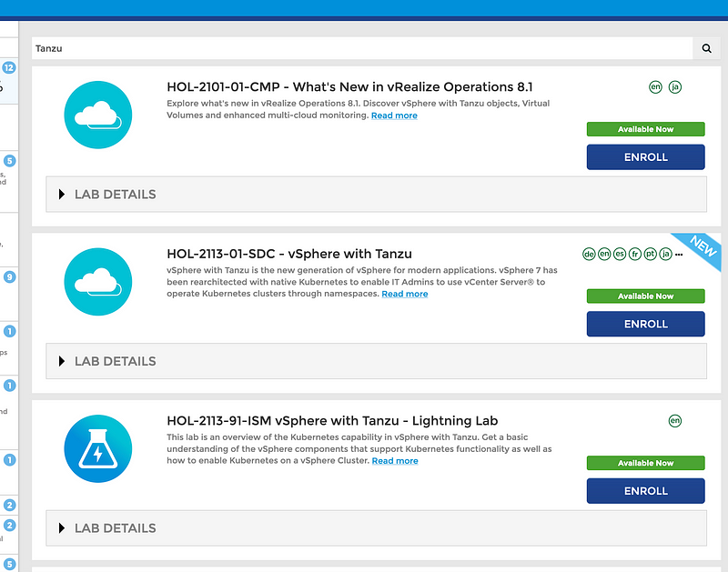Select 'en' language for HOL-2113-01-SDC

[x=604, y=254]
